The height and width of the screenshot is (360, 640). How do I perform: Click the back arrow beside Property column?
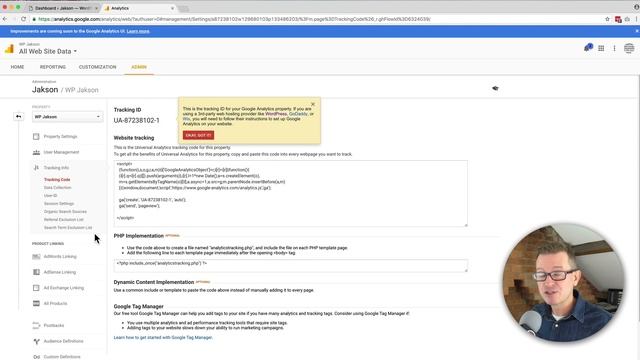[x=18, y=116]
